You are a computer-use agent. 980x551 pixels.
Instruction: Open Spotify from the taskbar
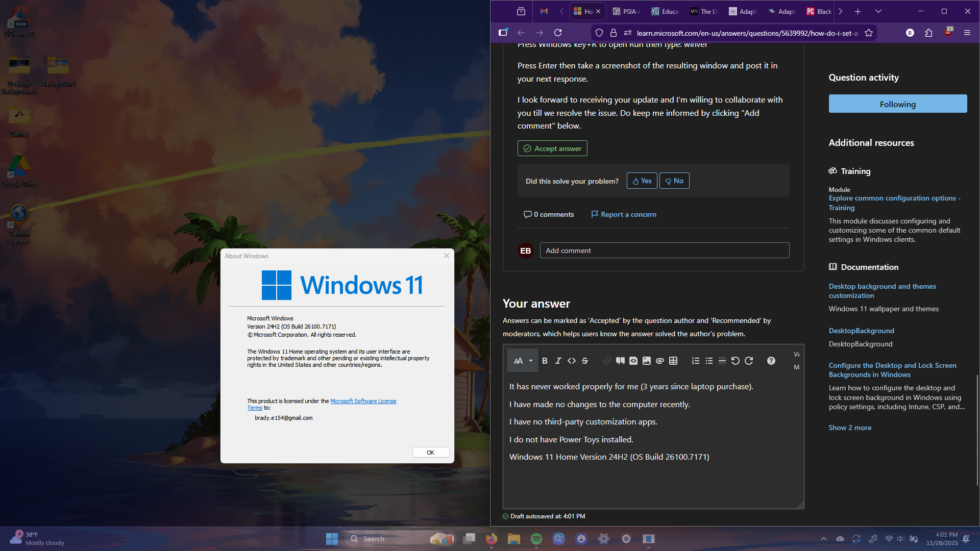536,539
